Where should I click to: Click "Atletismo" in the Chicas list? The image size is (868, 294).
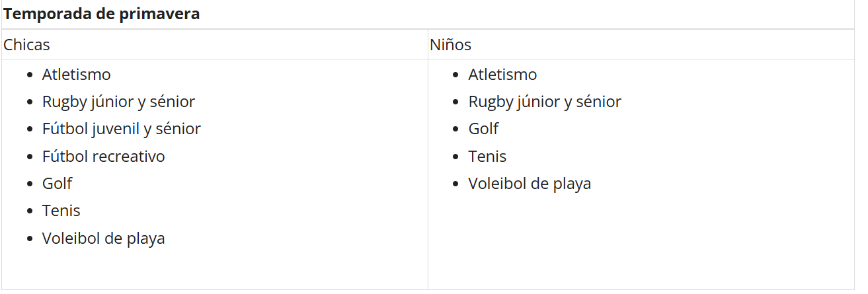click(76, 75)
